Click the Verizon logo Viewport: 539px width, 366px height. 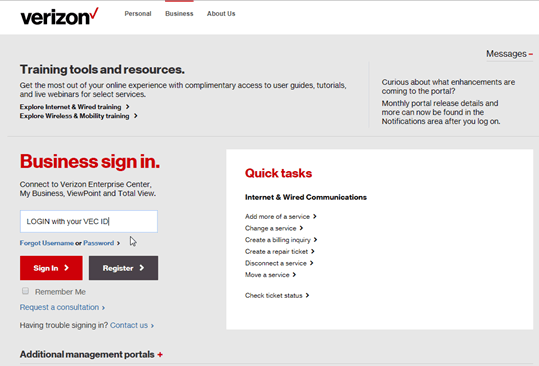pos(59,16)
